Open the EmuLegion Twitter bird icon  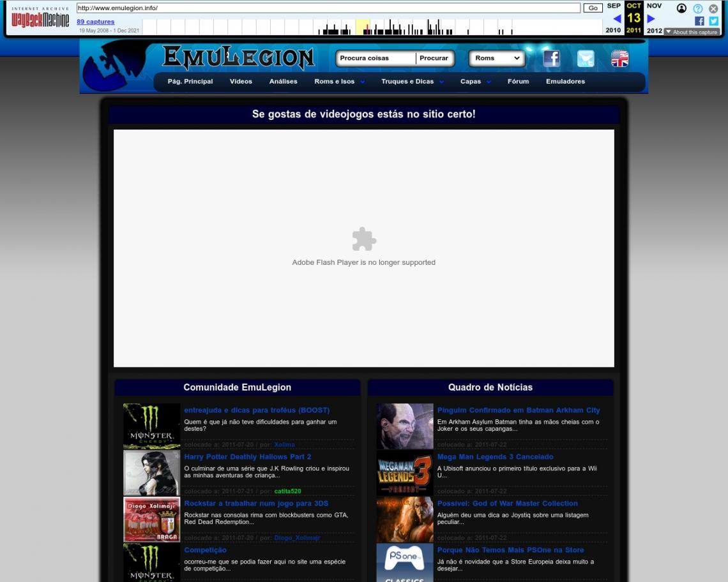coord(586,59)
